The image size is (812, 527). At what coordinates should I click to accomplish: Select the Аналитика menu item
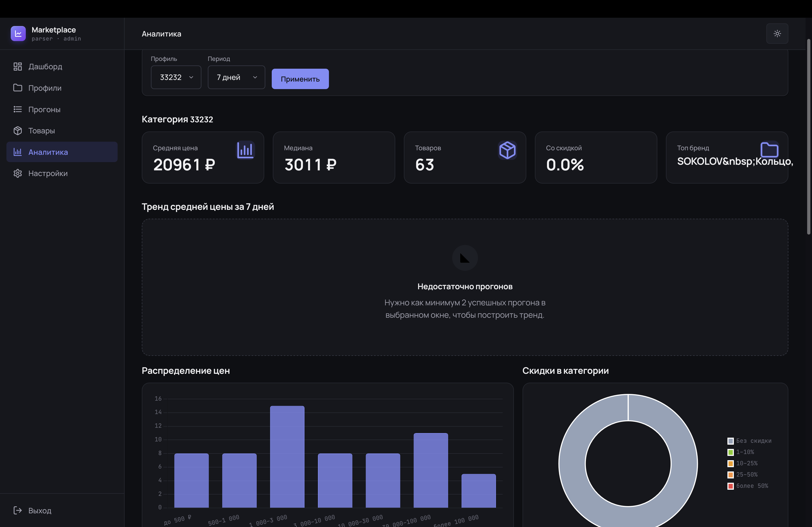tap(62, 152)
